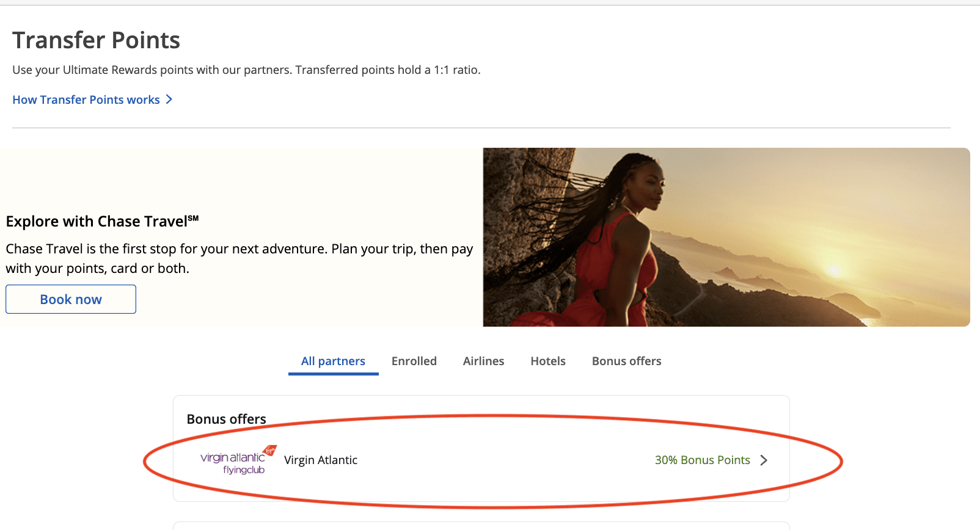Select the Virgin Atlantic partner name
980x530 pixels.
(x=321, y=460)
